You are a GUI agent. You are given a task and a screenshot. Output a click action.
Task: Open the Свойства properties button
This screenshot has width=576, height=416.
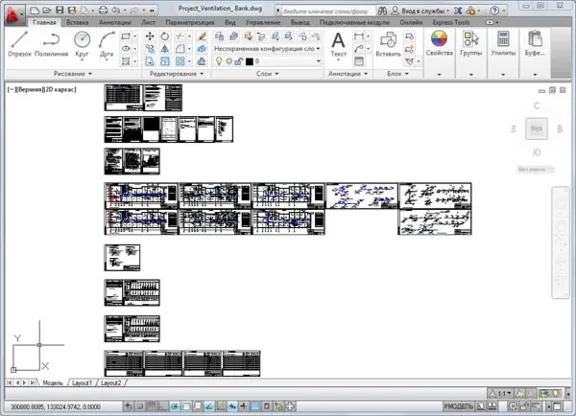tap(439, 43)
